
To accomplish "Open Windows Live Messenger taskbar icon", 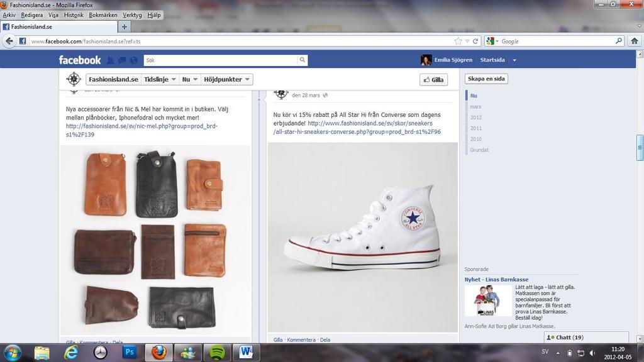I will click(187, 353).
